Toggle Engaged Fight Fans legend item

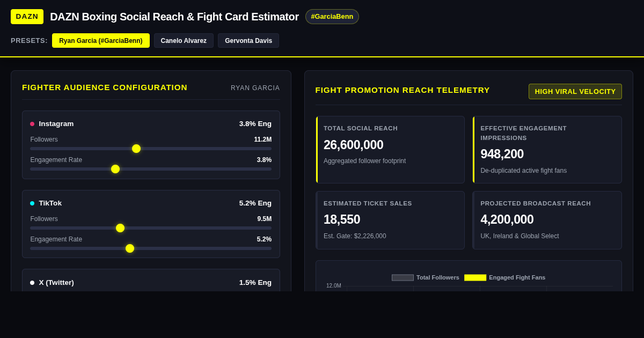click(505, 277)
